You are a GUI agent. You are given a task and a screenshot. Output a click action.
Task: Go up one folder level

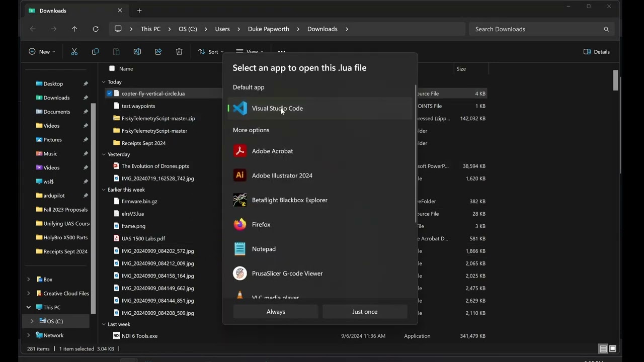74,29
